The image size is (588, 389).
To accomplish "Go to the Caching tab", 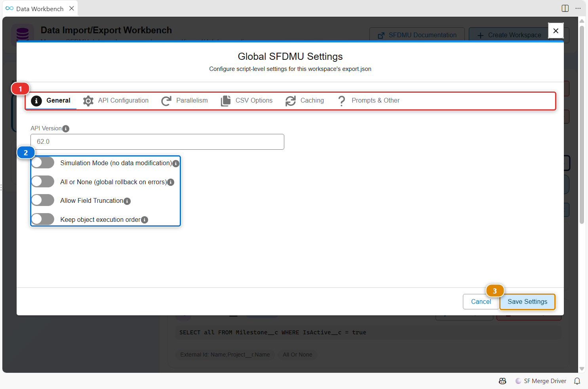I will coord(305,101).
